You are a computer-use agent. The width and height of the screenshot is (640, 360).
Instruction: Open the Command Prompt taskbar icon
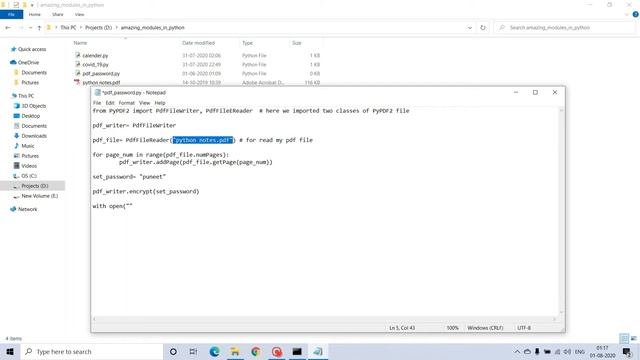pyautogui.click(x=297, y=351)
